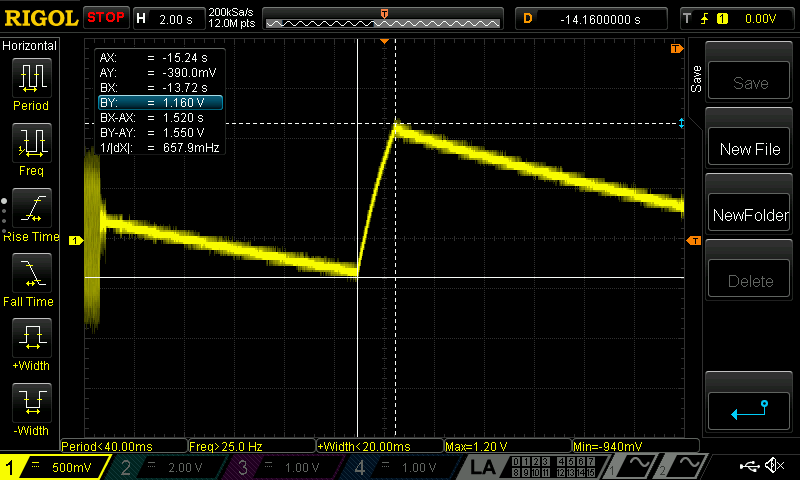This screenshot has height=480, width=800.
Task: Open the LA logic analyzer panel
Action: tap(484, 467)
